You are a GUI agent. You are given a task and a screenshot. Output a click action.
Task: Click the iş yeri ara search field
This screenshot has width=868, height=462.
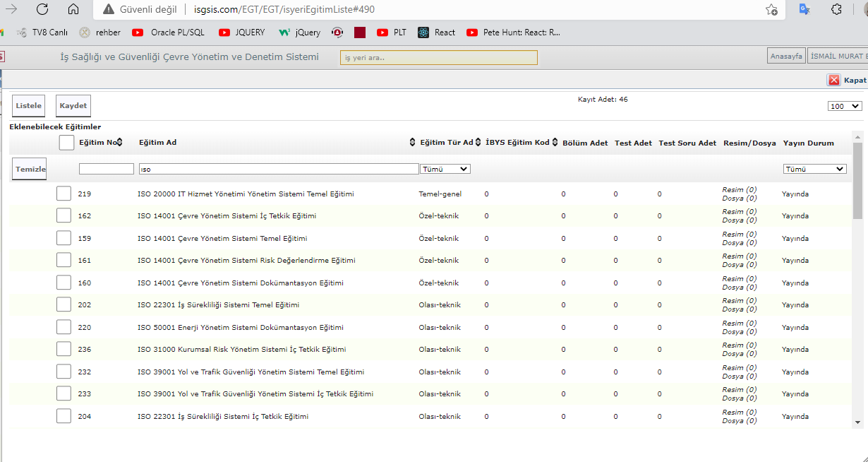tap(438, 58)
